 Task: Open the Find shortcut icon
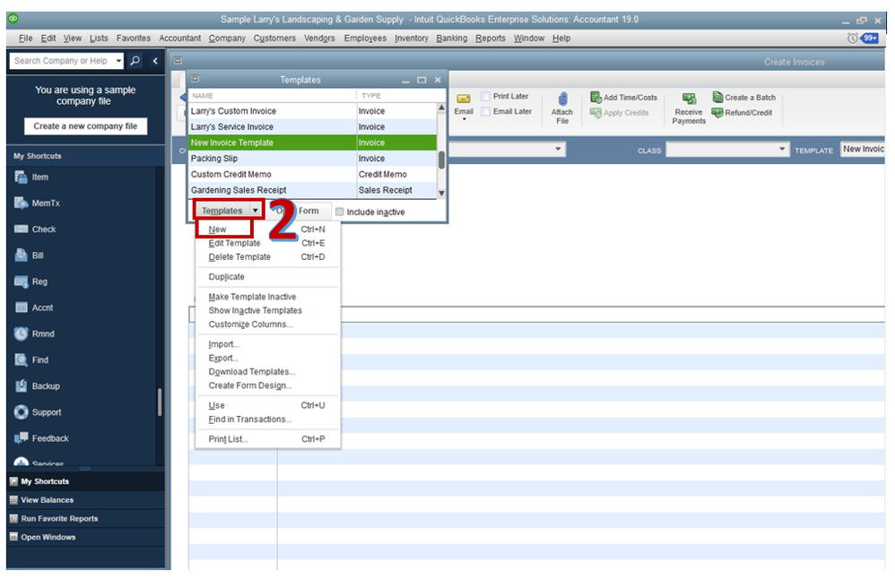[x=22, y=360]
